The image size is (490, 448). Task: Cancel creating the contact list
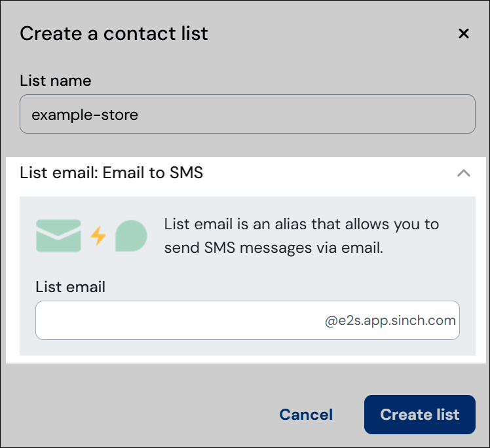(306, 415)
